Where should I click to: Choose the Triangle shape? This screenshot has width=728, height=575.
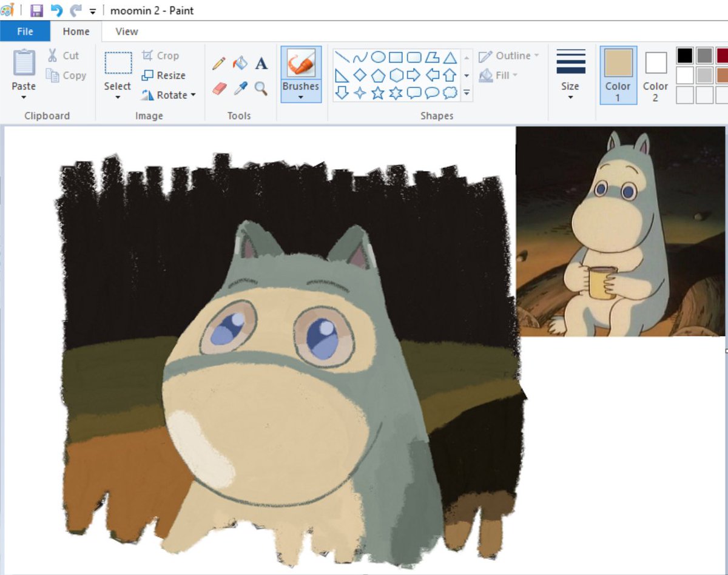click(450, 58)
